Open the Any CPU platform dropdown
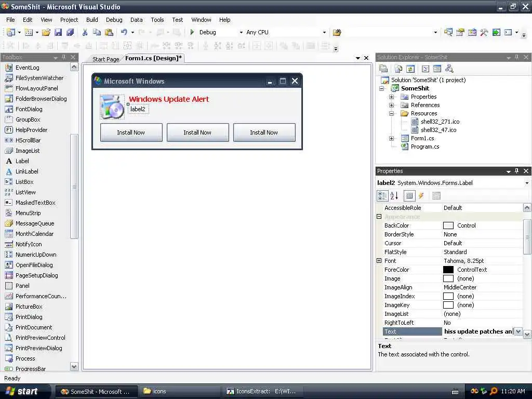The width and height of the screenshot is (532, 399). coord(324,32)
